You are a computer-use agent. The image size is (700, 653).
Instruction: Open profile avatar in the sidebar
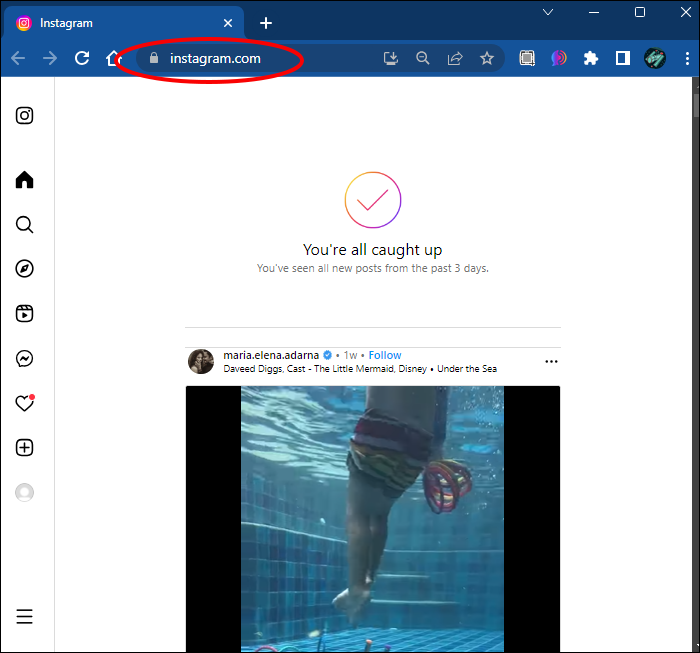[24, 492]
